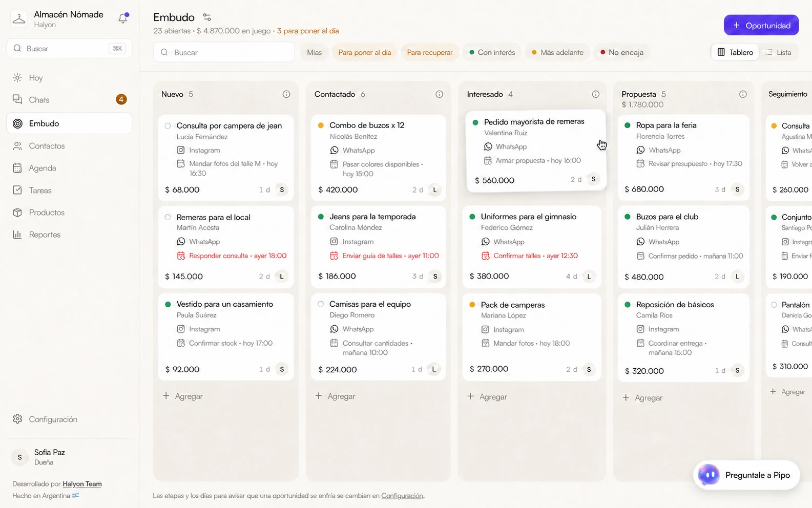Click the opportunities Buscar search field
This screenshot has height=508, width=812.
click(x=224, y=52)
